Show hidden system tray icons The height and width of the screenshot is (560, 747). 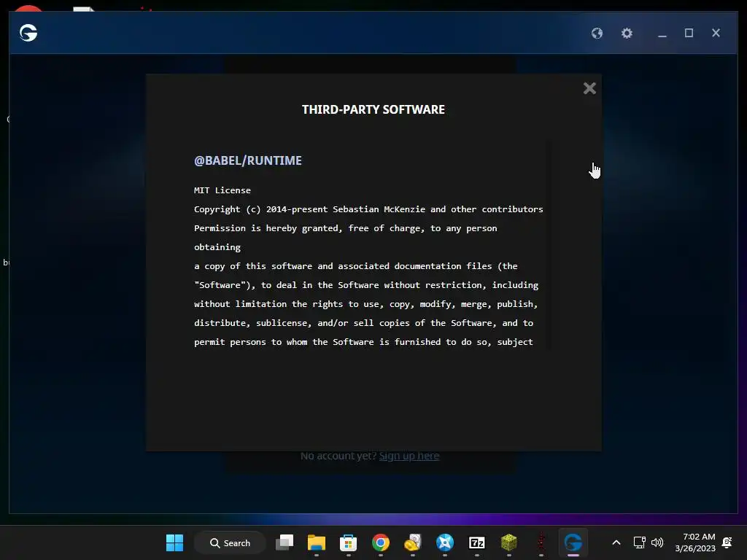(616, 542)
